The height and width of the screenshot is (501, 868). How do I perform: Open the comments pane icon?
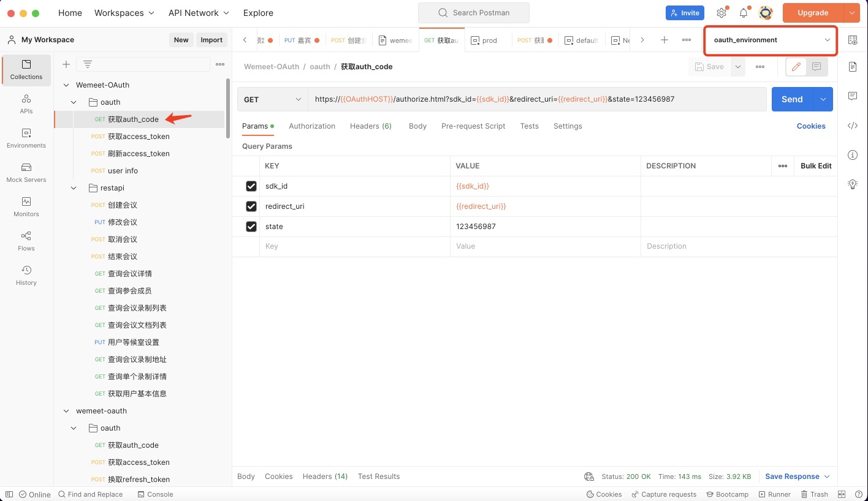point(853,96)
